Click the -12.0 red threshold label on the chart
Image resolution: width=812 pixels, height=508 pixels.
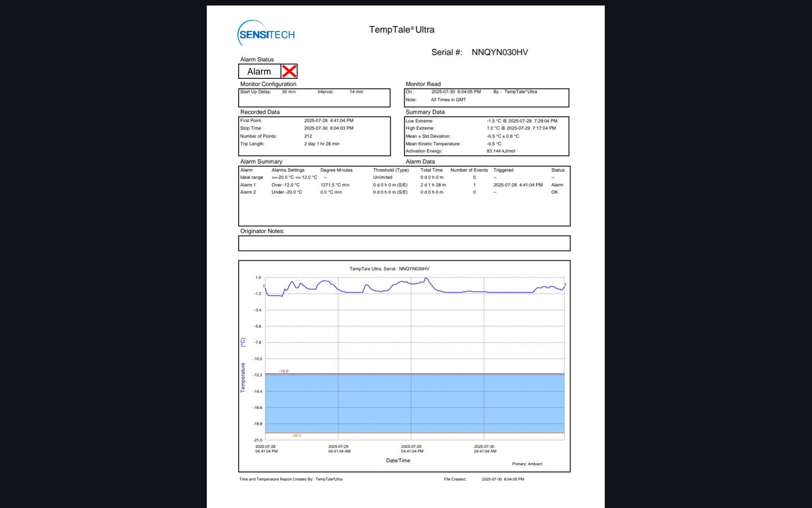(284, 371)
